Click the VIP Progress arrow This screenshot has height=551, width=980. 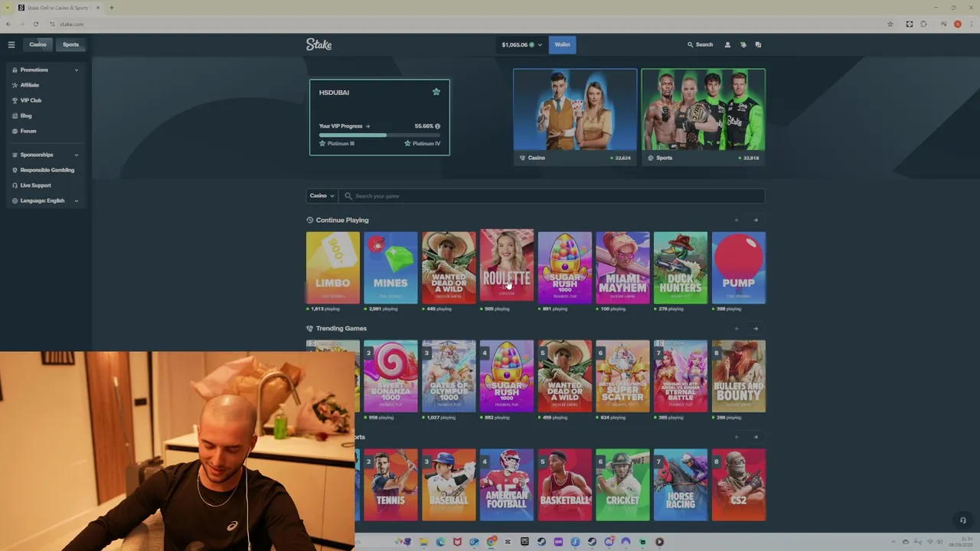point(367,126)
